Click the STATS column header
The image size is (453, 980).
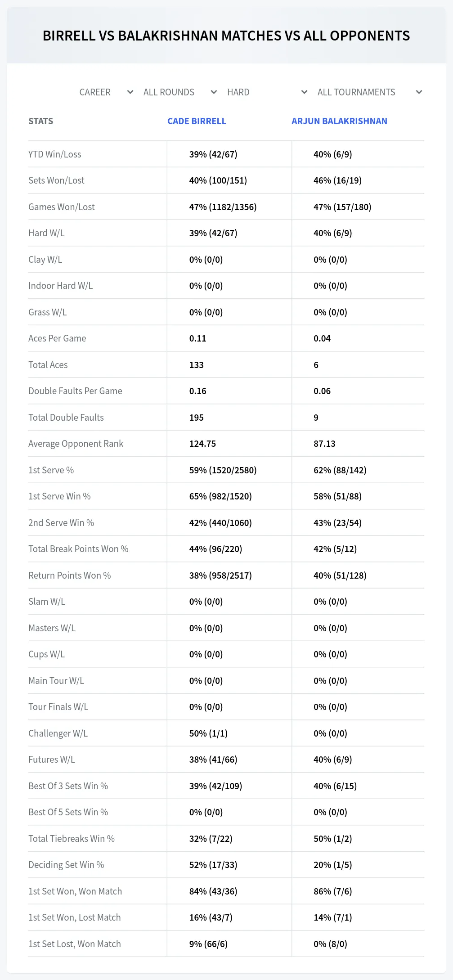(x=40, y=121)
